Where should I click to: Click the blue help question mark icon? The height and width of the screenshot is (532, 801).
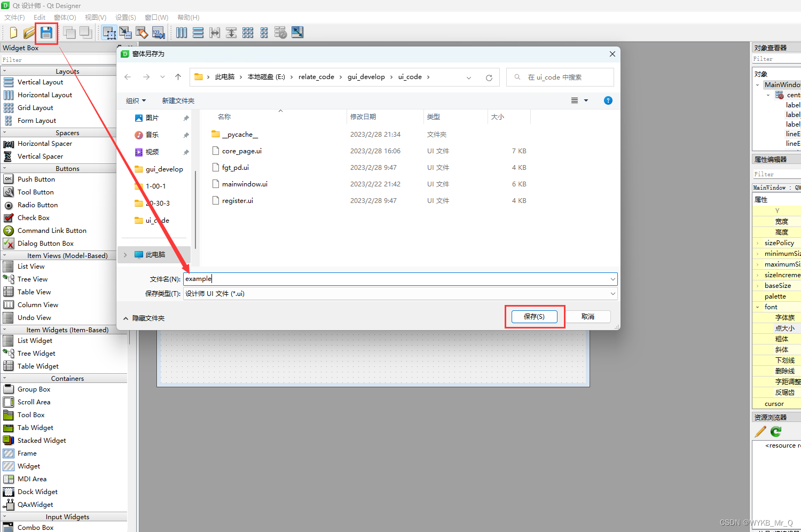608,100
